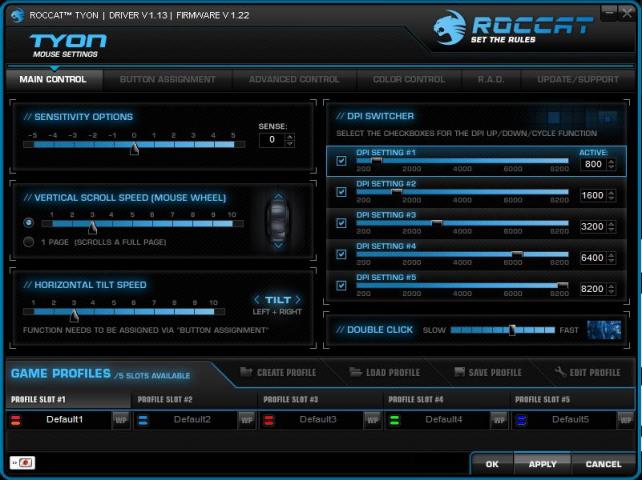
Task: Click the dark blue icon beside Default5
Action: pos(521,420)
